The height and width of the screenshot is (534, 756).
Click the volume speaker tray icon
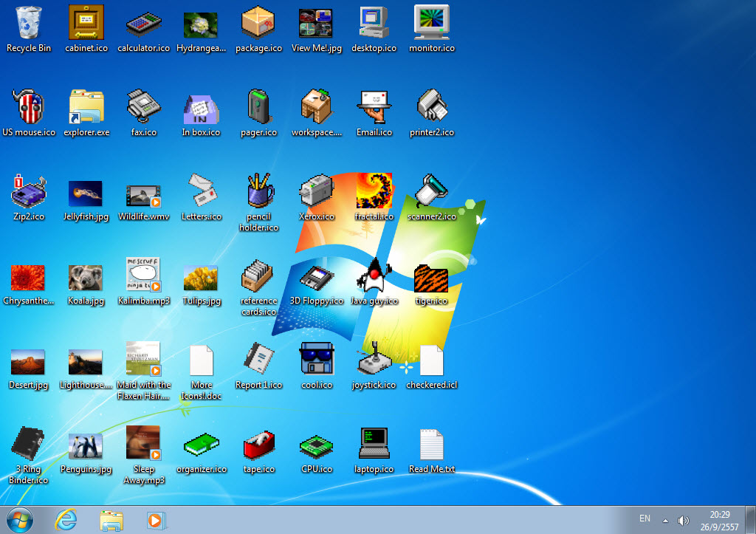[x=683, y=520]
